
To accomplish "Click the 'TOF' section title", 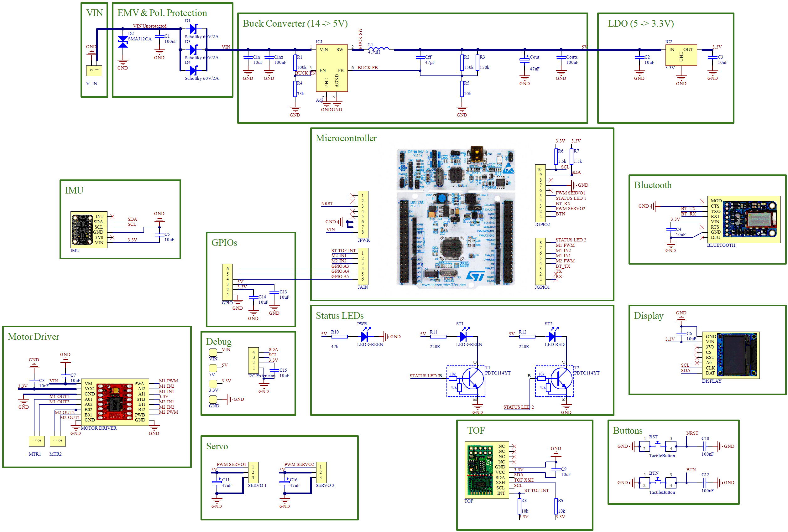I will click(476, 430).
